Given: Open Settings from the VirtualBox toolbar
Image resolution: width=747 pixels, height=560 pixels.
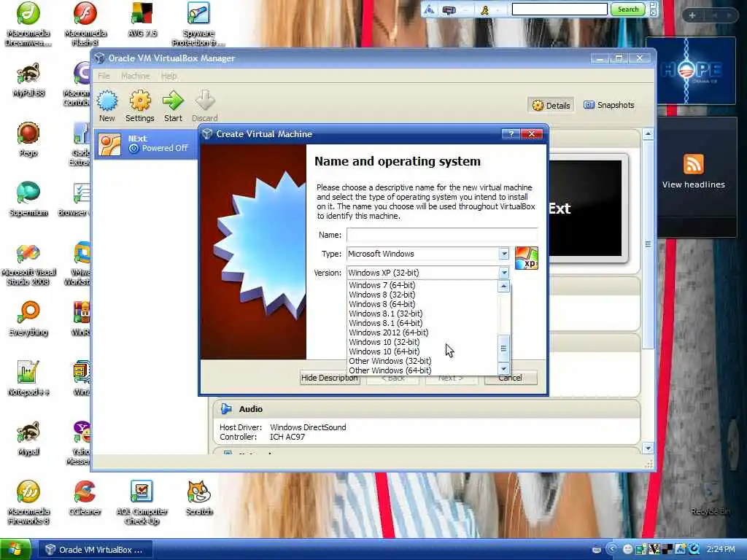Looking at the screenshot, I should tap(139, 106).
